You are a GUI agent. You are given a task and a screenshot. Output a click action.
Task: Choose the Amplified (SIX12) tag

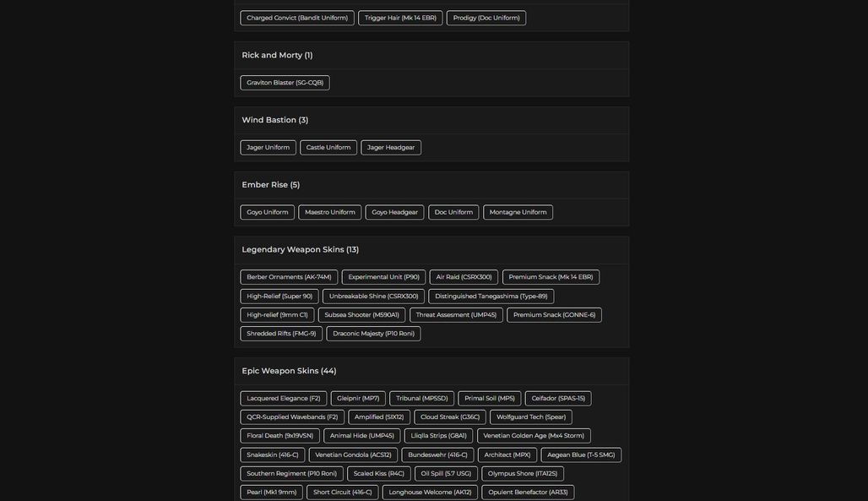(x=379, y=417)
